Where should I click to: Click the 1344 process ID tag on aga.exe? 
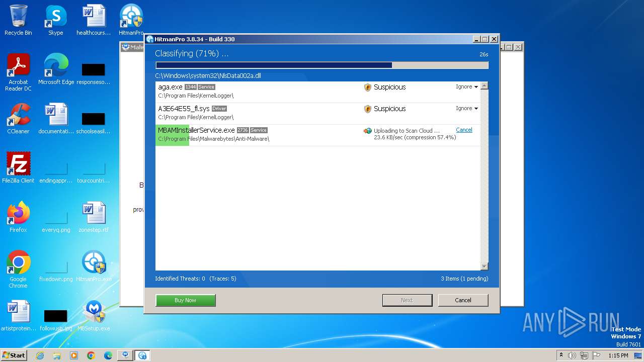point(190,87)
